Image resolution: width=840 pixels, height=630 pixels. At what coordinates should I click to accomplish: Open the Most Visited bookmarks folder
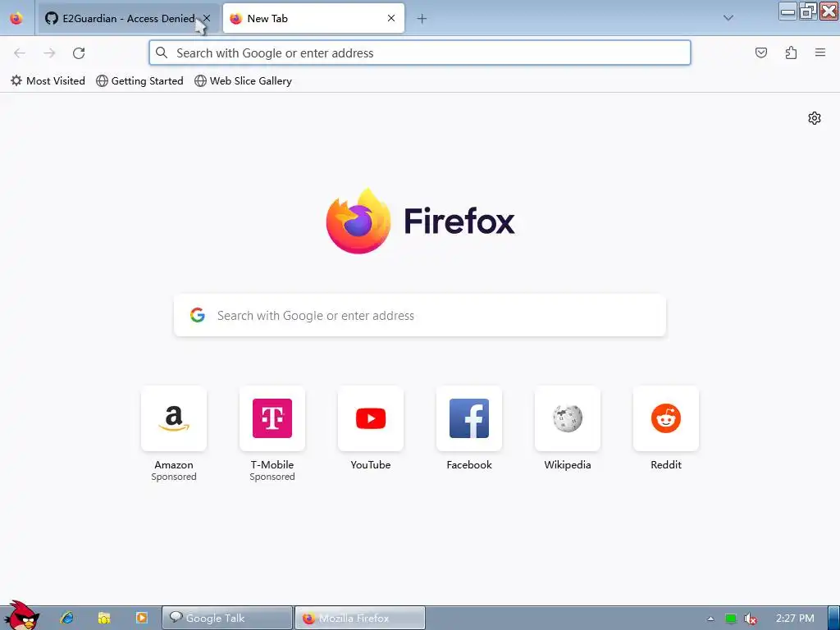pyautogui.click(x=48, y=81)
